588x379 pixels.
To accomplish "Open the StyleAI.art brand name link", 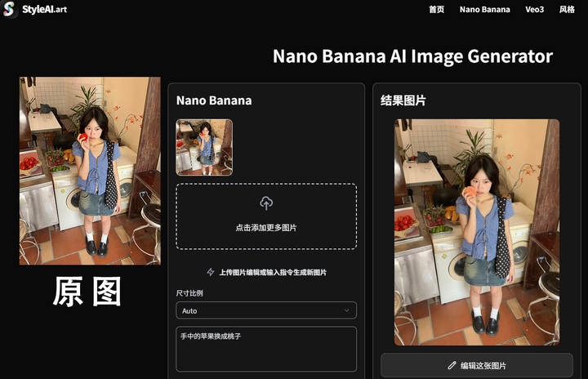I will (44, 9).
